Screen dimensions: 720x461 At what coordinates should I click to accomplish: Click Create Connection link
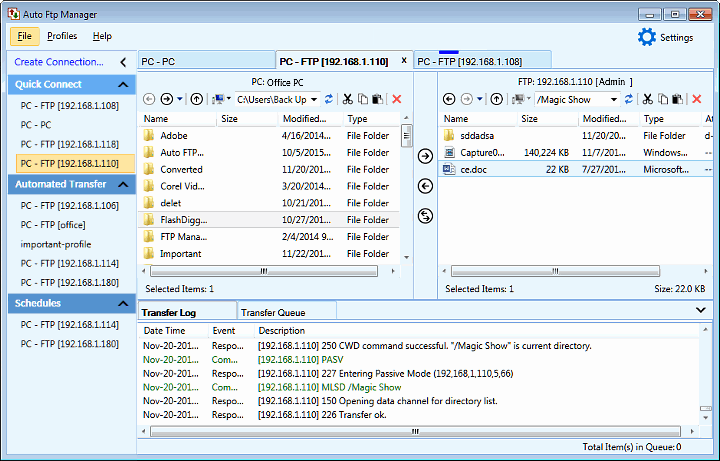tap(59, 62)
